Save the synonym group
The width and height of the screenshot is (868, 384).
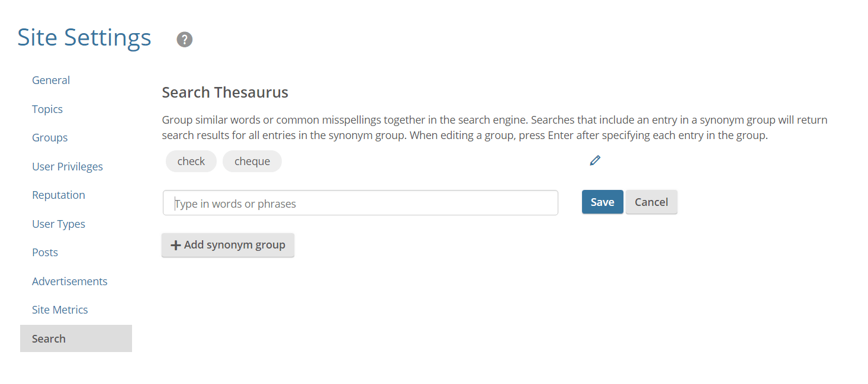[x=602, y=202]
